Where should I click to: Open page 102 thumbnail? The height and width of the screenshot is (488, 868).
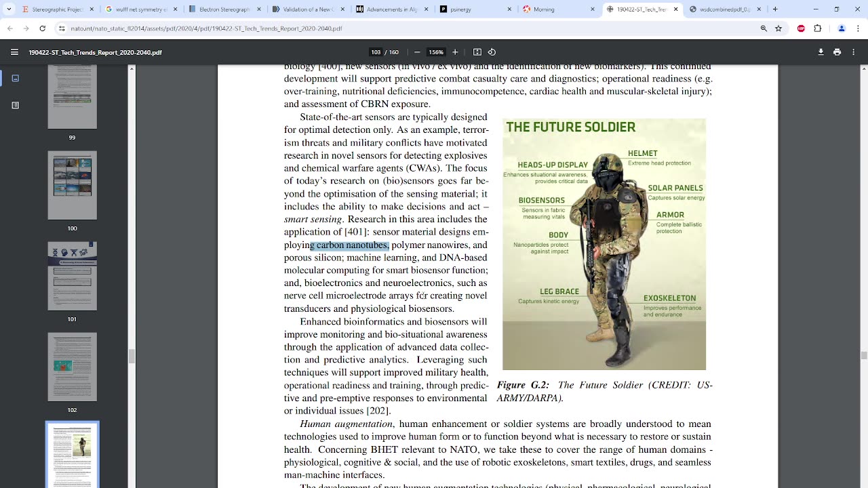(72, 367)
